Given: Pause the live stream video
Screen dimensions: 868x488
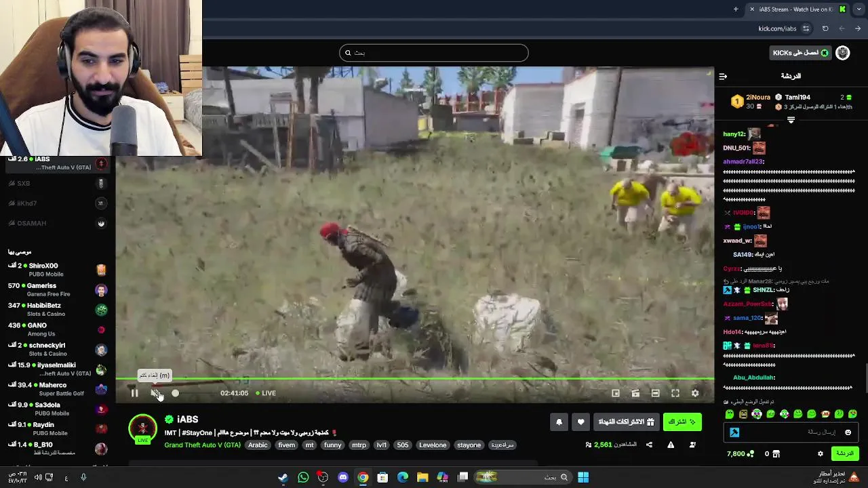Looking at the screenshot, I should click(x=134, y=393).
